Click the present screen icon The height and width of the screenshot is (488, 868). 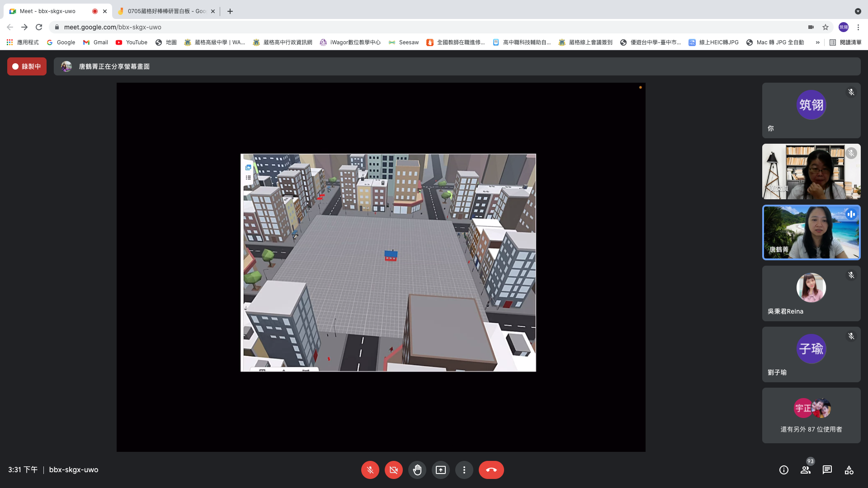coord(440,470)
